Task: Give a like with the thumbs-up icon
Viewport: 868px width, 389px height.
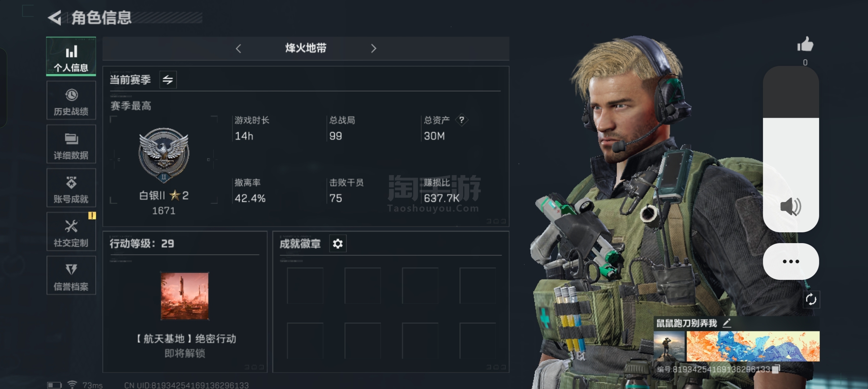Action: point(805,45)
